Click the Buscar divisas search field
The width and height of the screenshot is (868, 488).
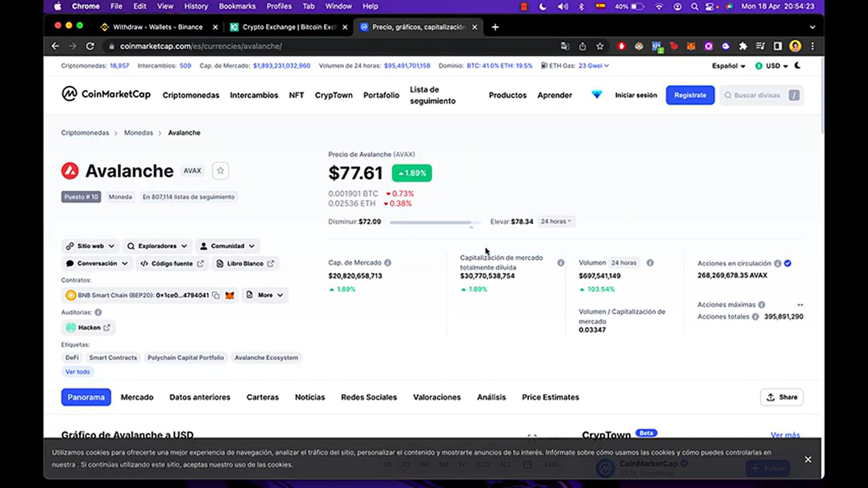tap(757, 95)
